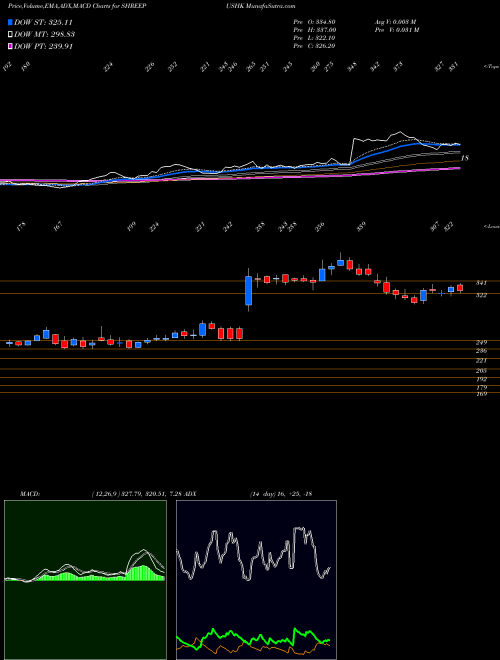
Task: Click the 199 low value below the EMA chart
Action: pyautogui.click(x=132, y=227)
